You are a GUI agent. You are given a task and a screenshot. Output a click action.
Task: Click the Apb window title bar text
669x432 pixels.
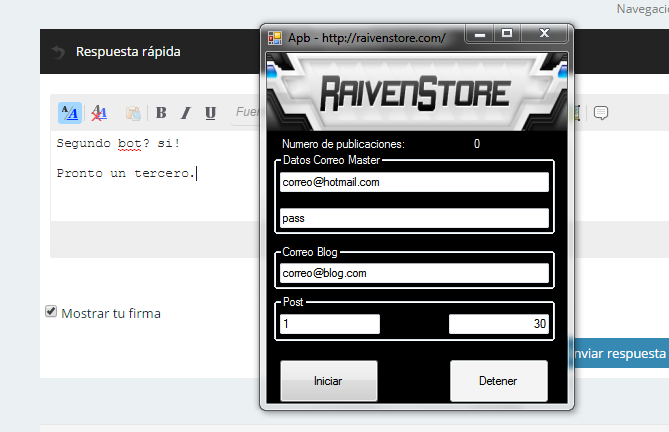pos(366,38)
